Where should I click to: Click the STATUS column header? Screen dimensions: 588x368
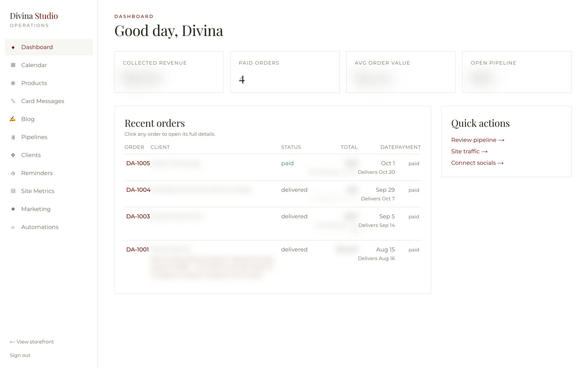pyautogui.click(x=291, y=147)
